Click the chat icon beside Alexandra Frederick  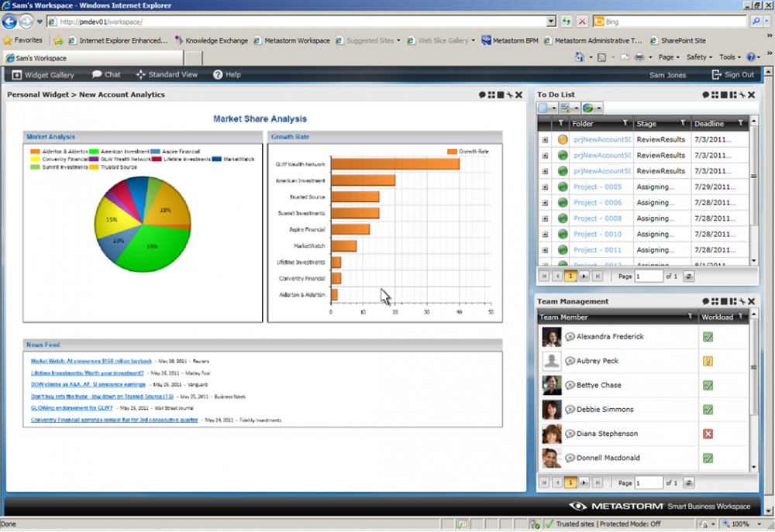(x=570, y=337)
